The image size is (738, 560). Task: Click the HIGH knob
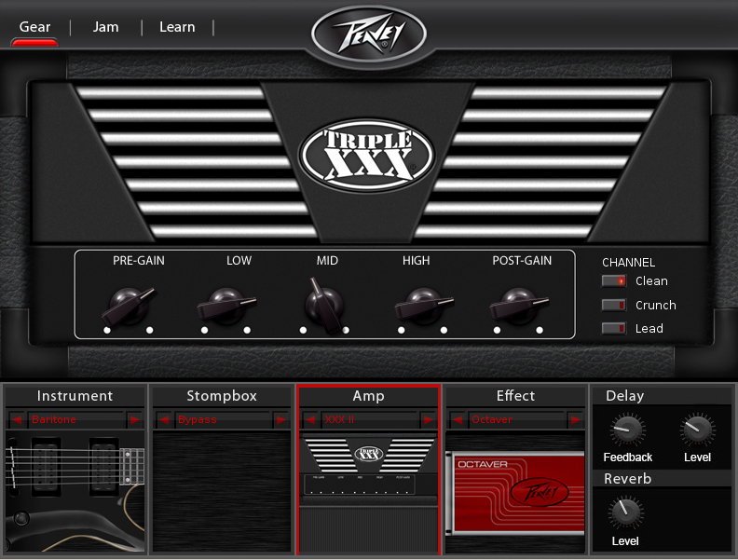coord(424,306)
